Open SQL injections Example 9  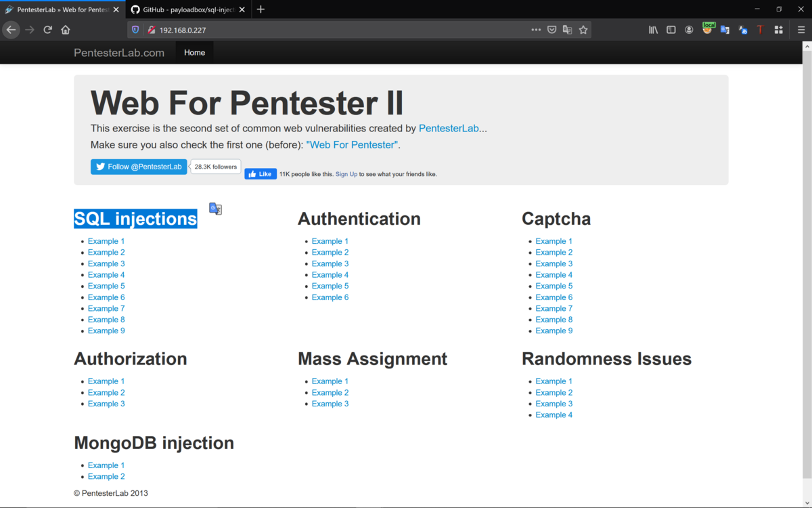tap(106, 331)
